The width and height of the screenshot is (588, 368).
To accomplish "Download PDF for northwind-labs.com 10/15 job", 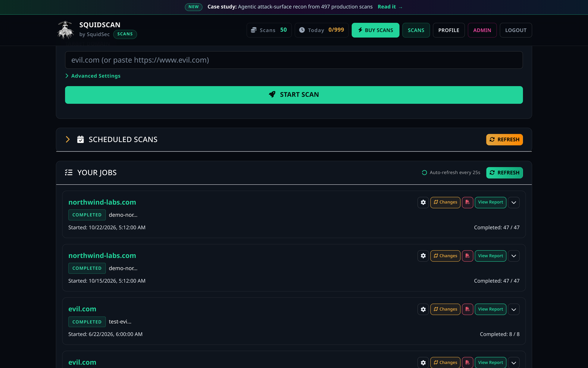I will click(467, 256).
